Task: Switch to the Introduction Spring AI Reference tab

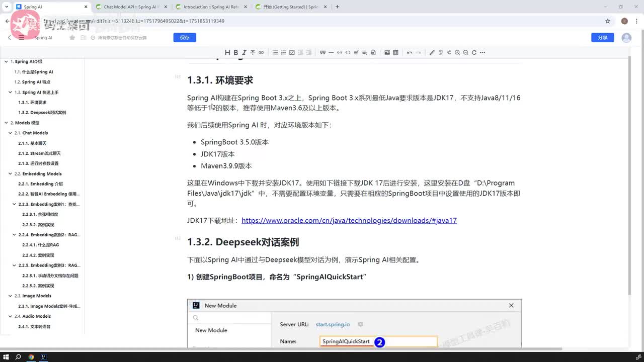Action: pyautogui.click(x=210, y=7)
